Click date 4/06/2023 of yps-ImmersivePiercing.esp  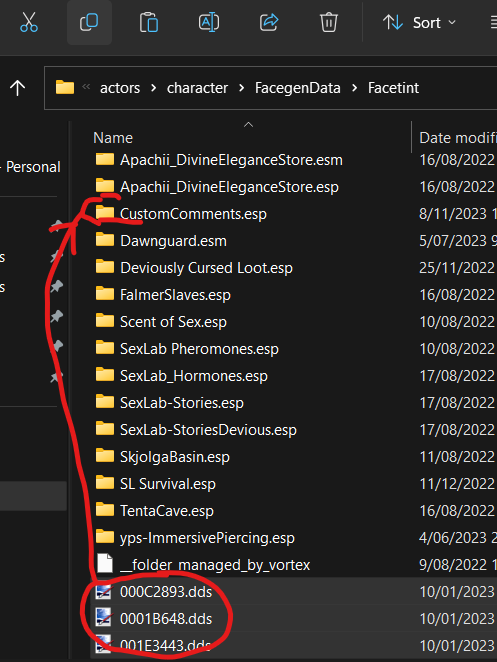(x=458, y=538)
